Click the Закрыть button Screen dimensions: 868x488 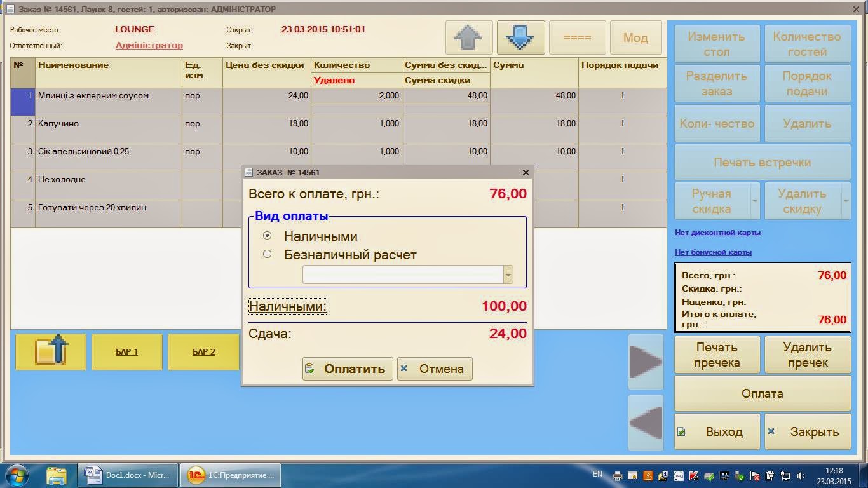[807, 431]
